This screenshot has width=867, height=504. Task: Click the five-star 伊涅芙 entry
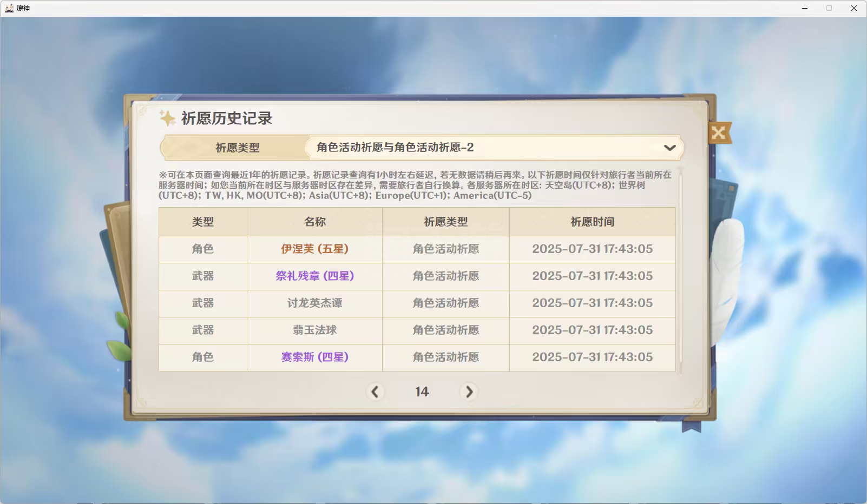click(314, 249)
